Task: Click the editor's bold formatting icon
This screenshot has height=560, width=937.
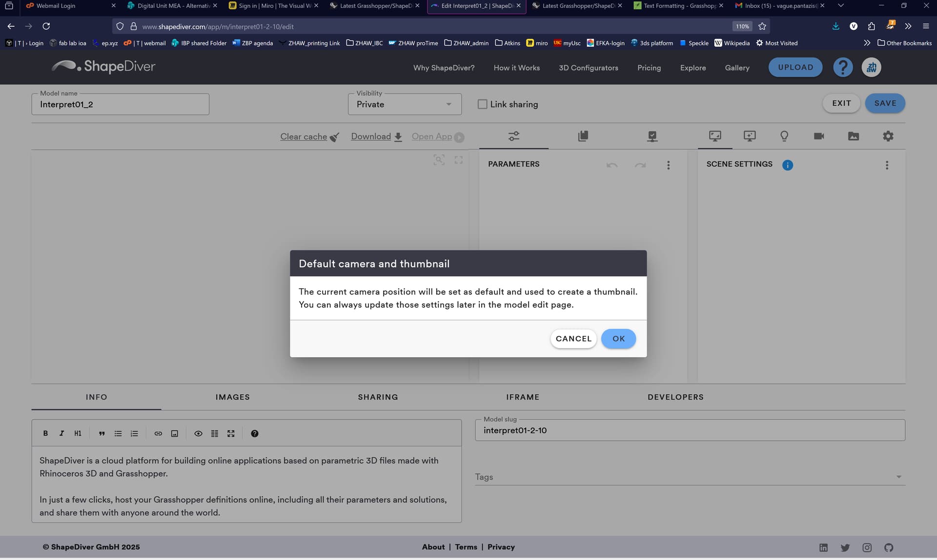Action: pyautogui.click(x=45, y=433)
